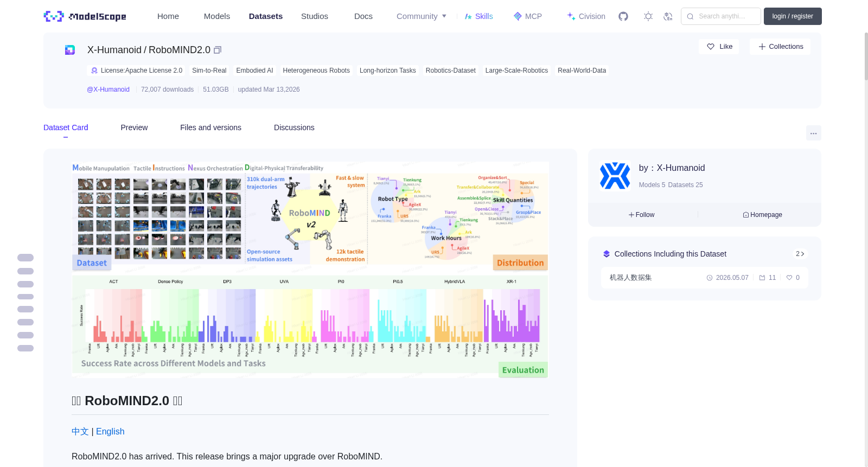The width and height of the screenshot is (868, 467).
Task: Open the GitHub repository icon
Action: [x=623, y=16]
